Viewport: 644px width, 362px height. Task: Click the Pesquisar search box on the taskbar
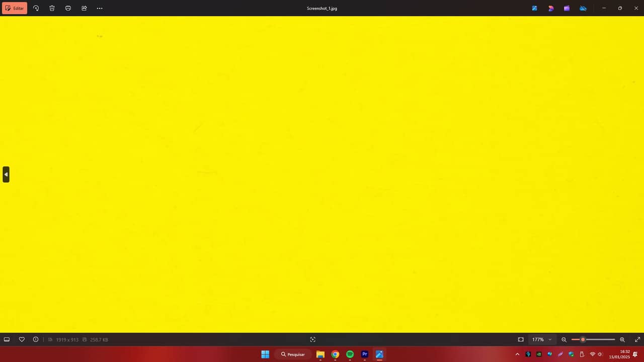293,354
